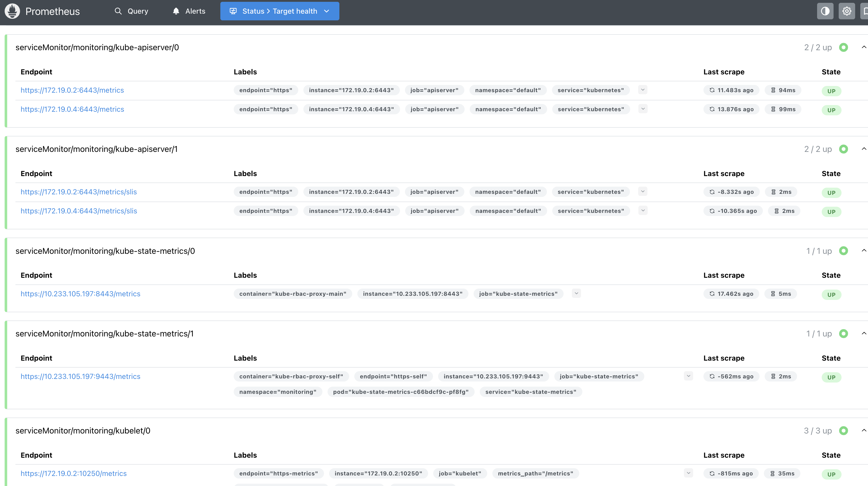Click the Alerts bell icon
Screen dimensions: 868x486
coord(176,11)
